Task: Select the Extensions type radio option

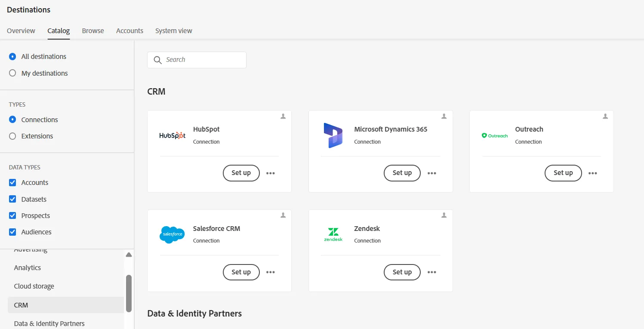Action: pos(12,136)
